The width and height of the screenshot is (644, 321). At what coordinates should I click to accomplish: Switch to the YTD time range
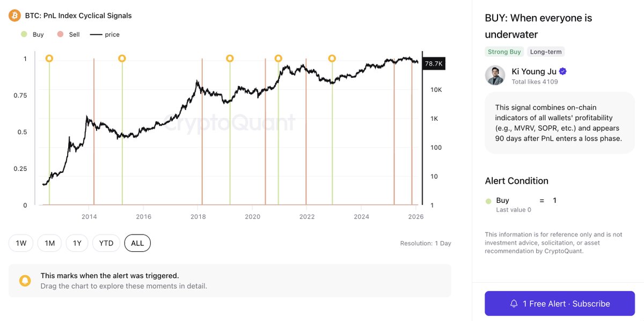[x=106, y=243]
